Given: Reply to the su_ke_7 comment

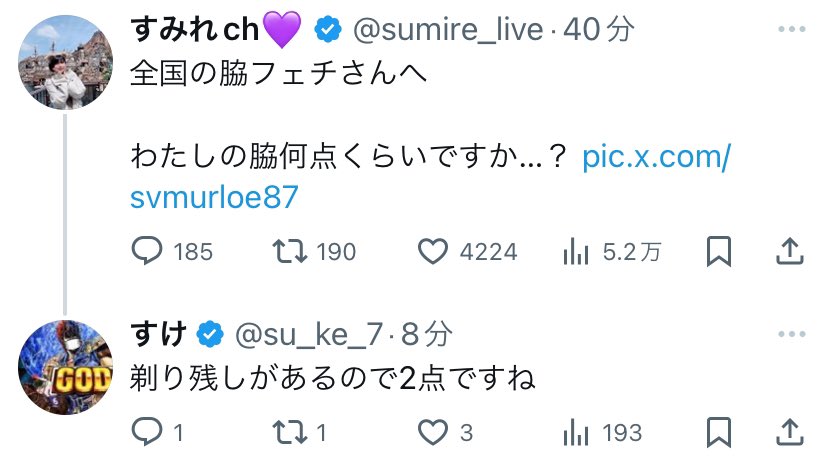Looking at the screenshot, I should pyautogui.click(x=147, y=433).
